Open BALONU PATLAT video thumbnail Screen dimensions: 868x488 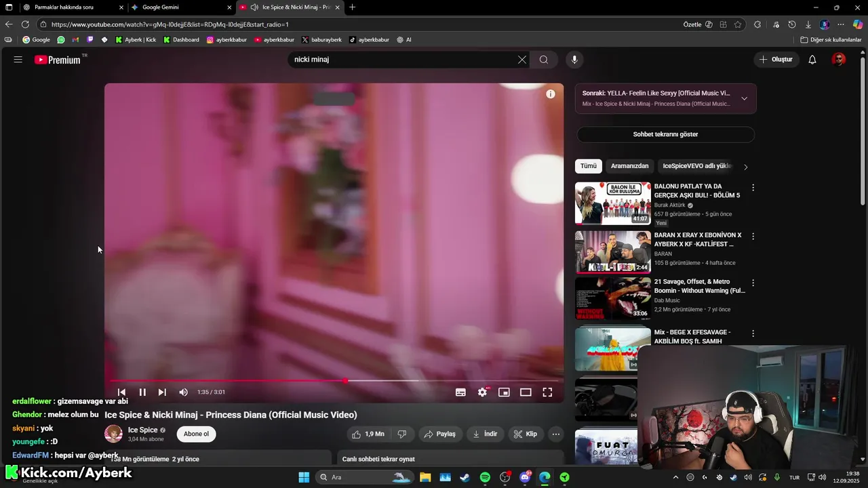click(x=613, y=203)
